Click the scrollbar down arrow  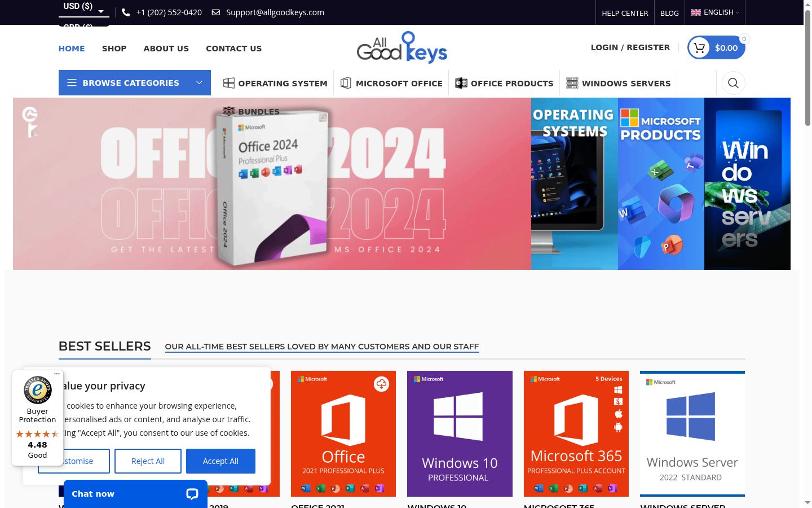[807, 502]
